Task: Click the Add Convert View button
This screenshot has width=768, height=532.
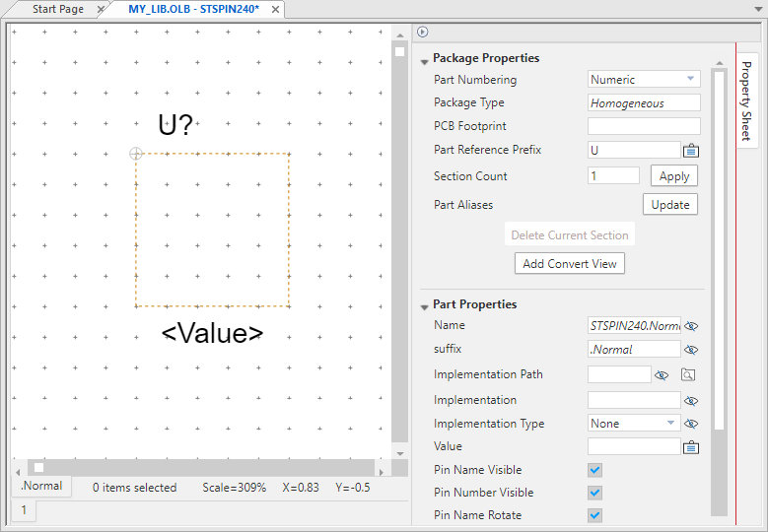Action: [570, 264]
